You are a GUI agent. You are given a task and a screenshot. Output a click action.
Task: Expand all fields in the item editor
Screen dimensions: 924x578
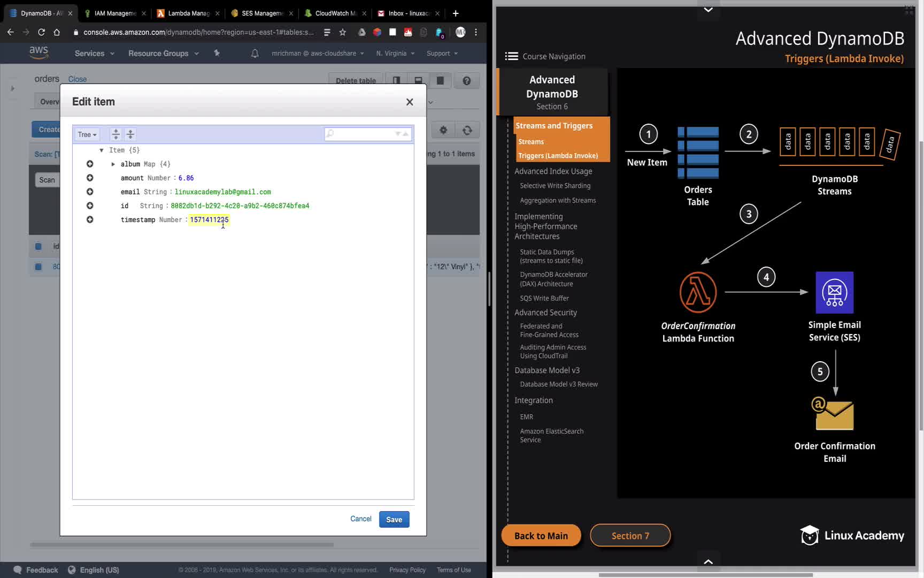coord(115,134)
